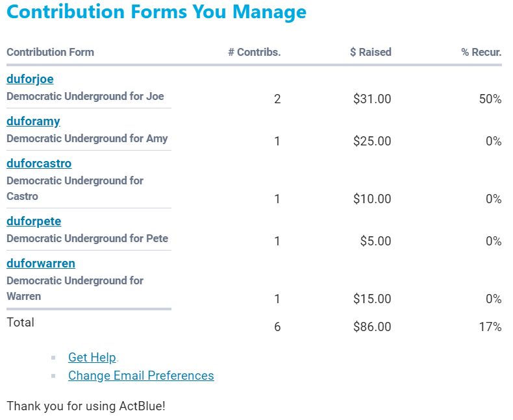Go to the duforpete contribution form
The height and width of the screenshot is (420, 513).
pos(34,221)
